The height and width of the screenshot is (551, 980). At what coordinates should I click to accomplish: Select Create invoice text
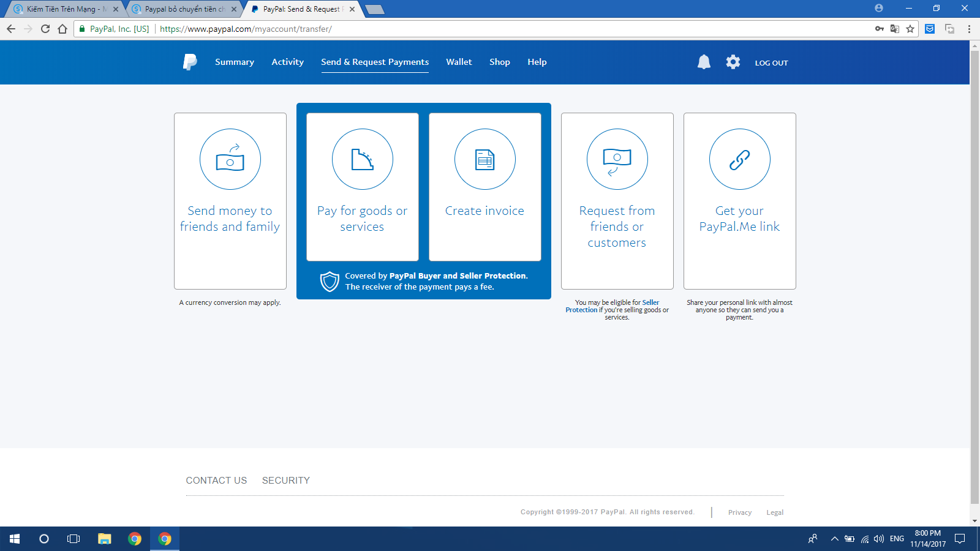point(484,211)
